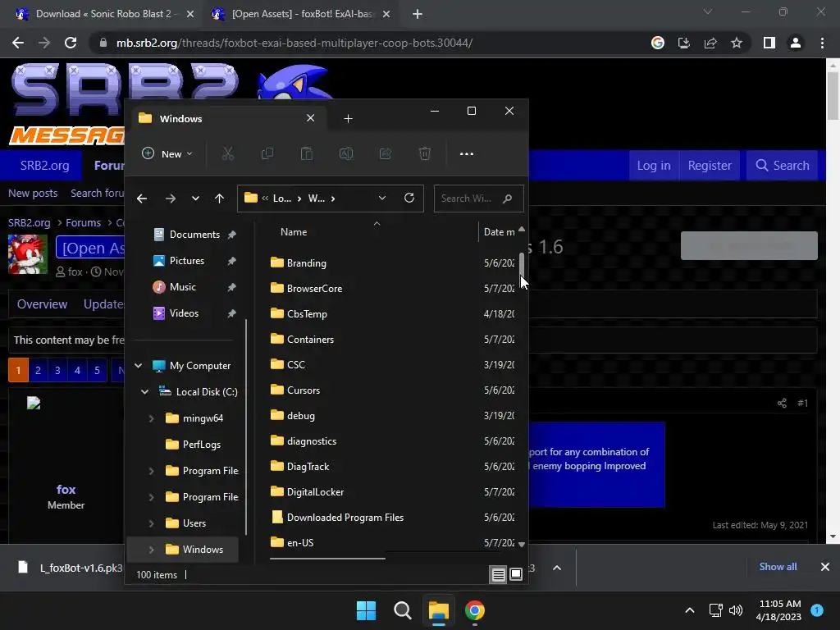This screenshot has height=630, width=840.
Task: Open SRB2.org nav item on forum
Action: [x=44, y=166]
